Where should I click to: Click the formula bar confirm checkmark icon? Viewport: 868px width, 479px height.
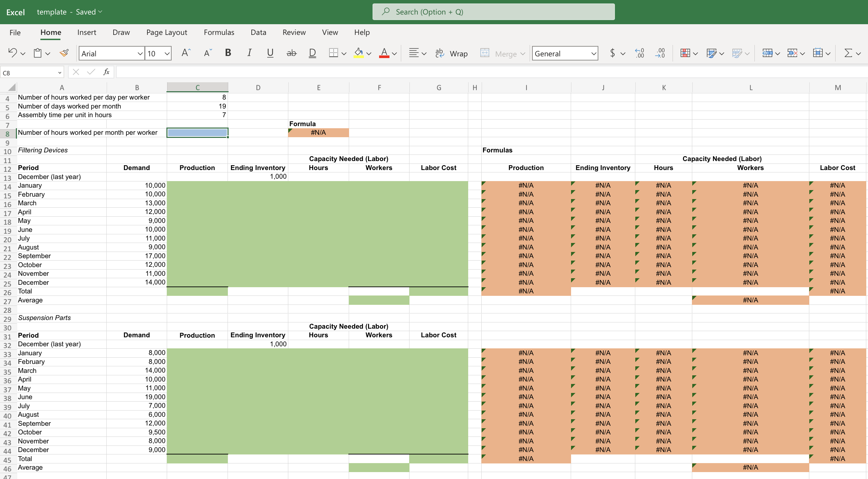coord(91,72)
